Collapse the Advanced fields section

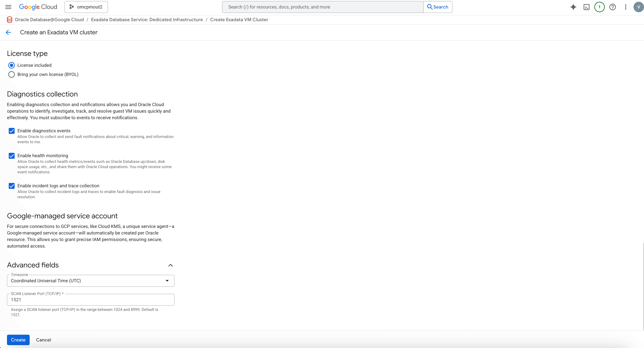[x=170, y=265]
